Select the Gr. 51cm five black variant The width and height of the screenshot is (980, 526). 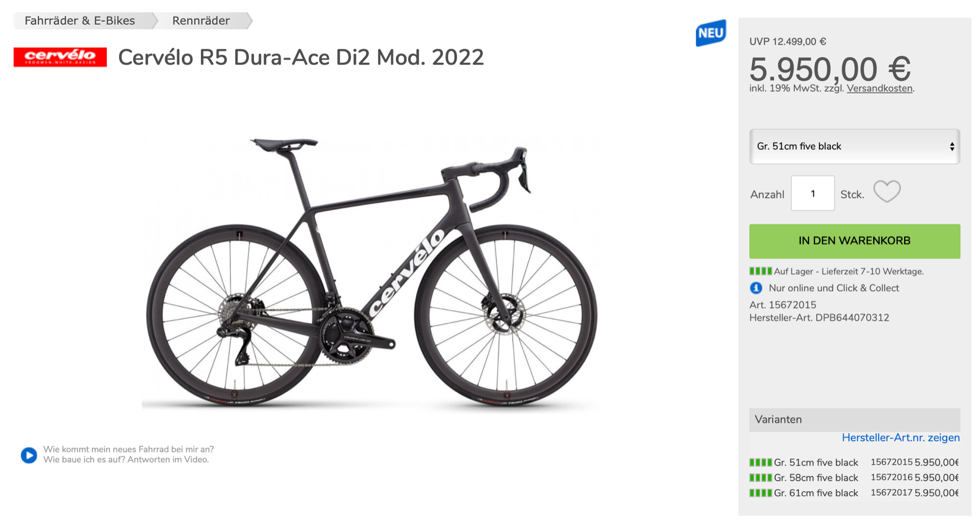click(x=816, y=462)
